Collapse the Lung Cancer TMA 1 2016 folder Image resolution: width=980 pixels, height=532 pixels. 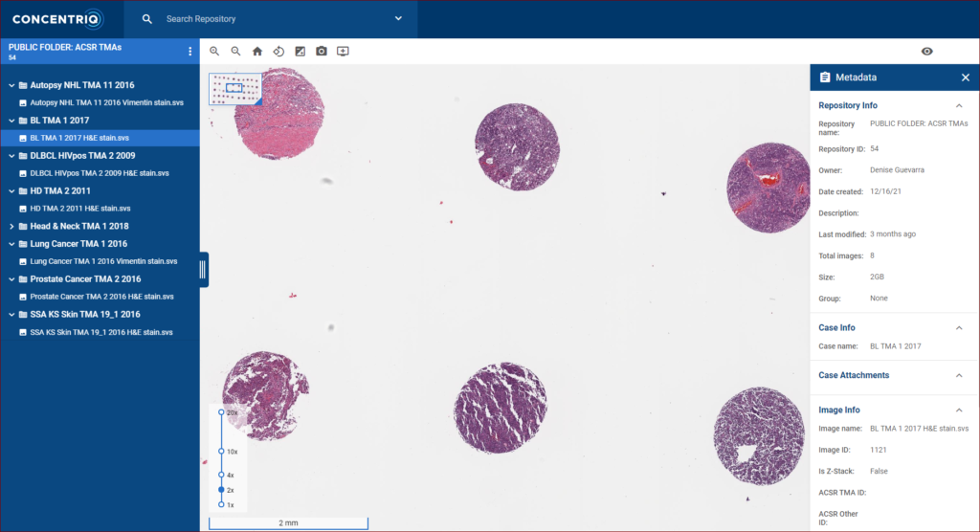11,244
